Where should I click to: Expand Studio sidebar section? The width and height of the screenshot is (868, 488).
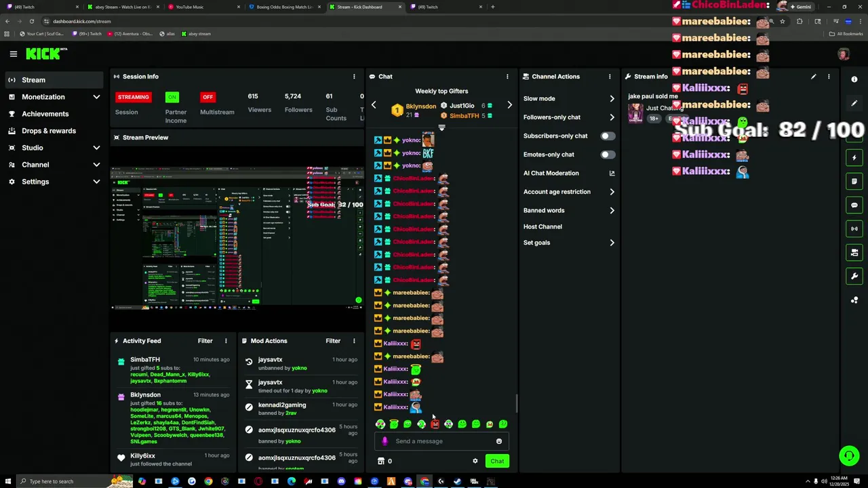pos(96,148)
